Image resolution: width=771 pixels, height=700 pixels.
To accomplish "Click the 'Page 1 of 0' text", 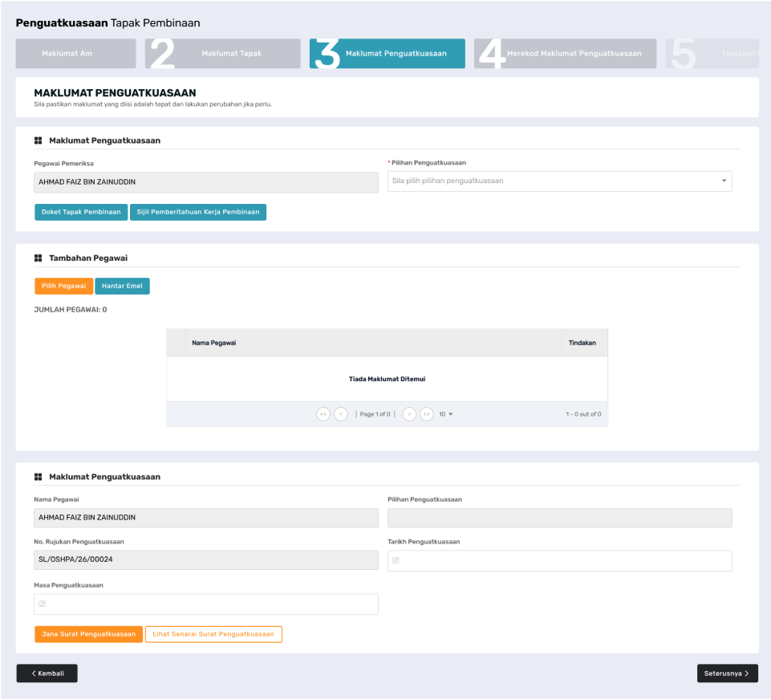I will 375,414.
